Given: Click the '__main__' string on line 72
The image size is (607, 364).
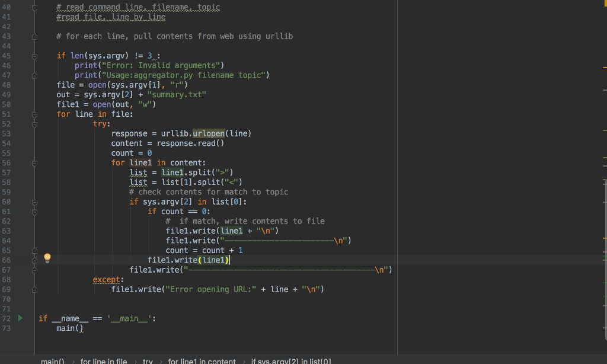Looking at the screenshot, I should [x=129, y=319].
